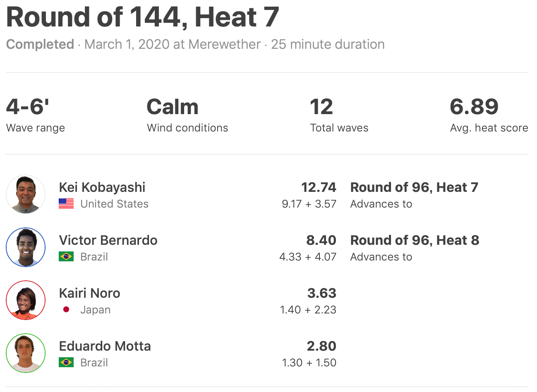Select the Victor Bernardo name

[108, 240]
